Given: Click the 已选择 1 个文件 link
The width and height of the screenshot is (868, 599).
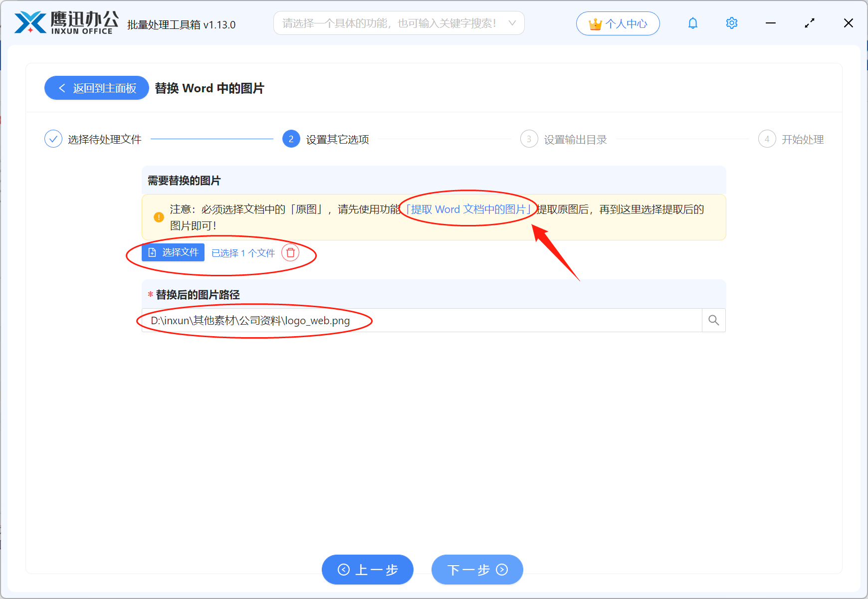Looking at the screenshot, I should [x=243, y=253].
